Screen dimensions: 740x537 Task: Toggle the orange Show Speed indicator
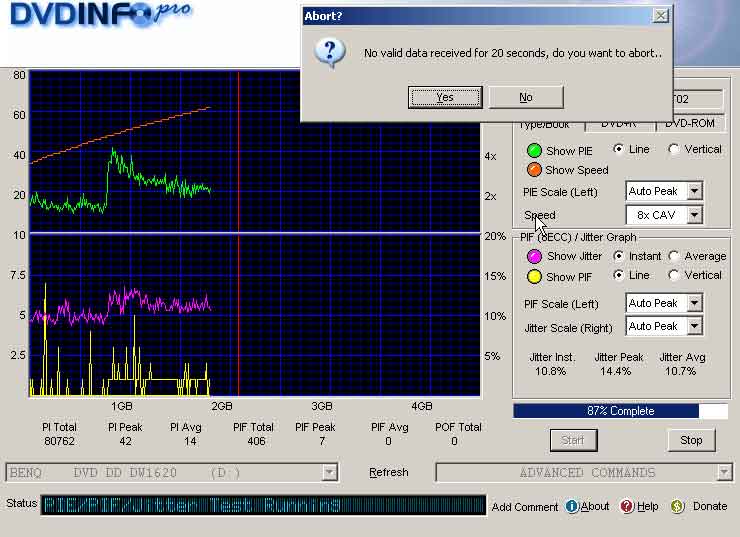(534, 170)
